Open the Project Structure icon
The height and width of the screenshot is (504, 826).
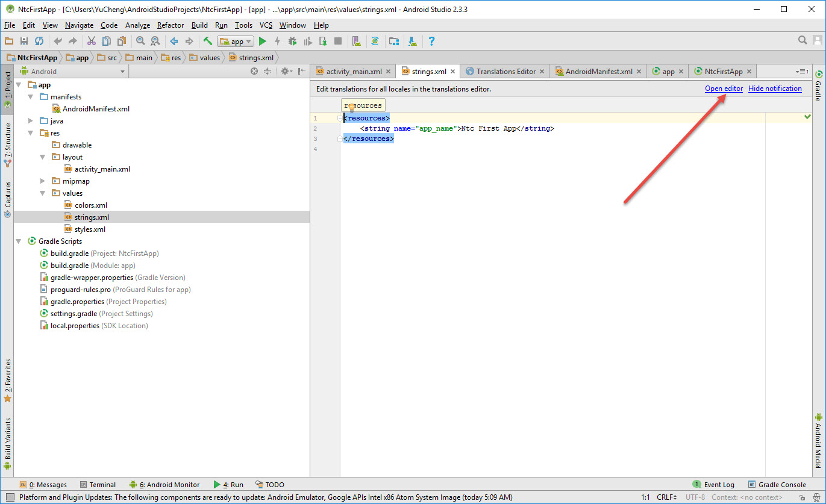pyautogui.click(x=394, y=41)
